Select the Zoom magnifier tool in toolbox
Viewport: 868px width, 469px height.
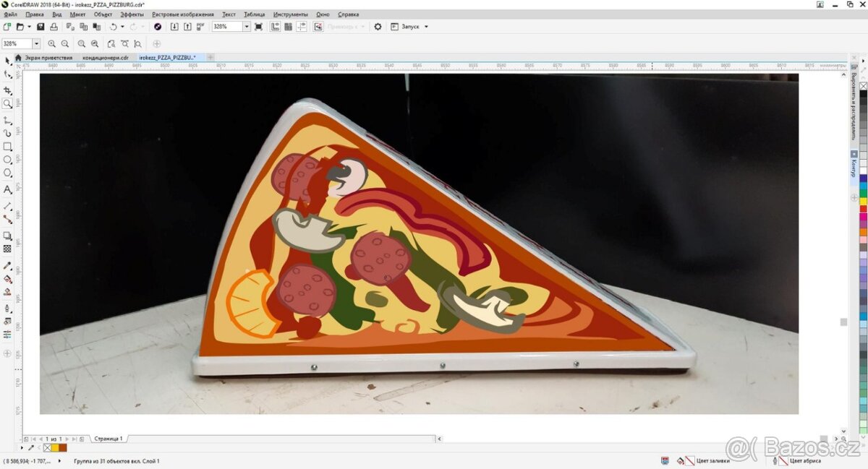[x=7, y=104]
